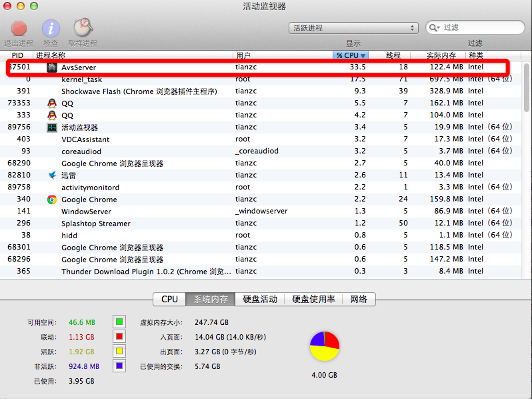Viewport: 532px width, 399px height.
Task: Click the 3.95 GB 已使用 memory value
Action: coord(81,381)
